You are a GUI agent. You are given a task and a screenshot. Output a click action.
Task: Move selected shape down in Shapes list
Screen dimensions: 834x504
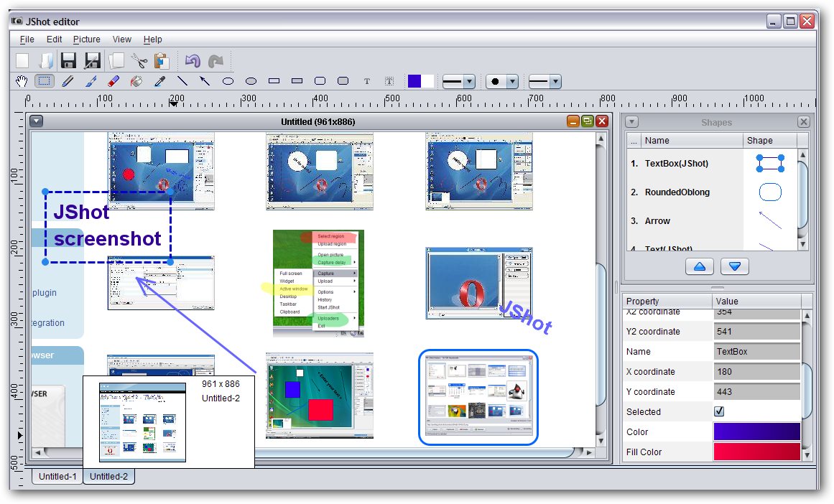pyautogui.click(x=735, y=266)
